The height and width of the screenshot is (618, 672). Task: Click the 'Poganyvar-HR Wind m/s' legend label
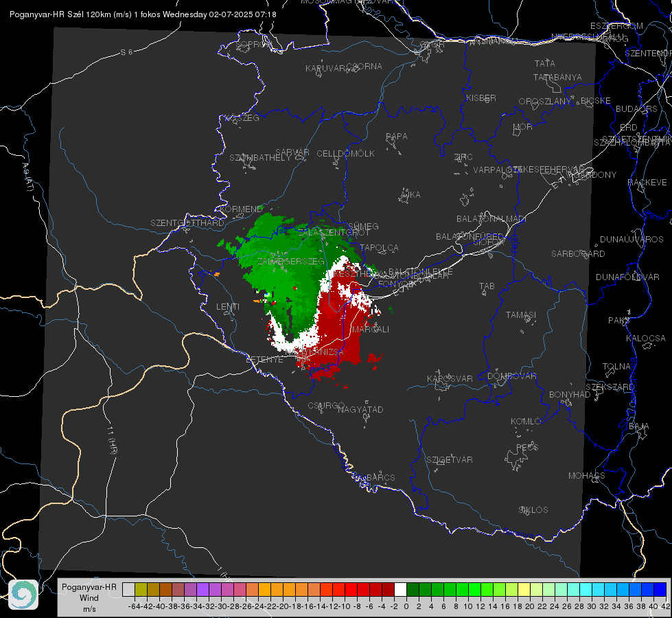(89, 598)
